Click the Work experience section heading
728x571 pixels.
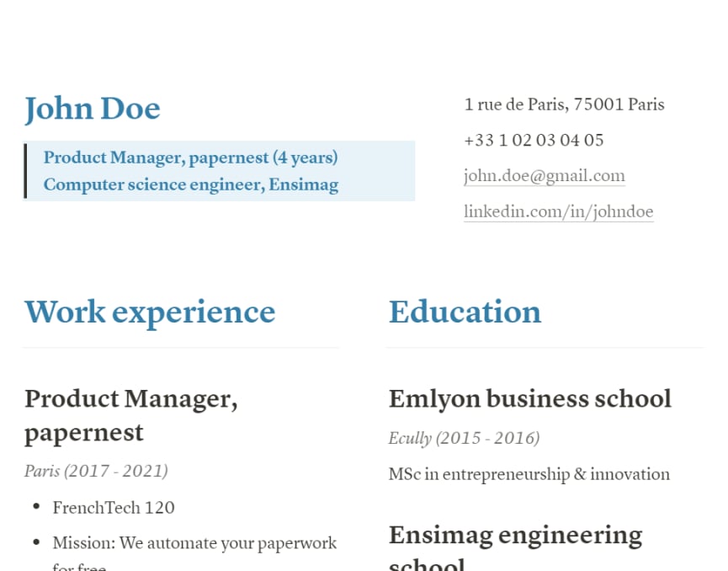tap(150, 312)
